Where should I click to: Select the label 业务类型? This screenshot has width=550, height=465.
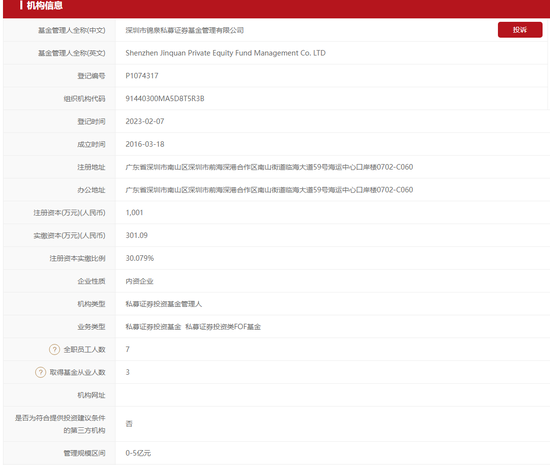pos(91,327)
